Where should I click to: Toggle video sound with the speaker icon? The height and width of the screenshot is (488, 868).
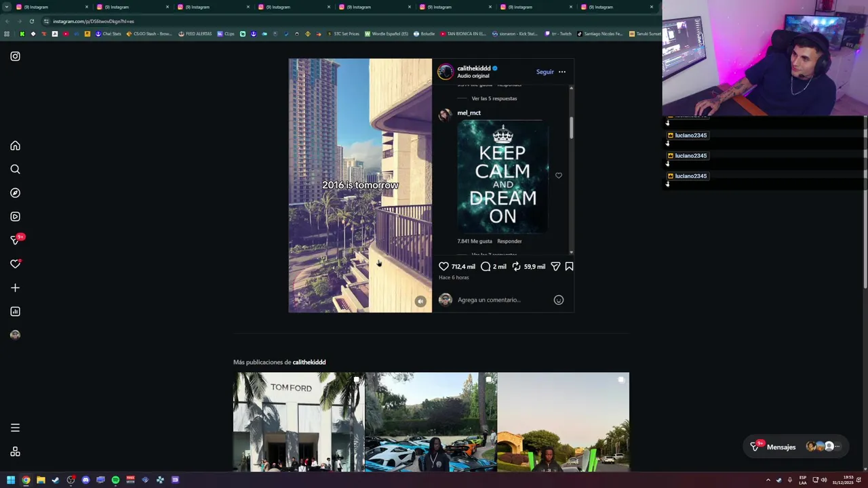coord(420,302)
